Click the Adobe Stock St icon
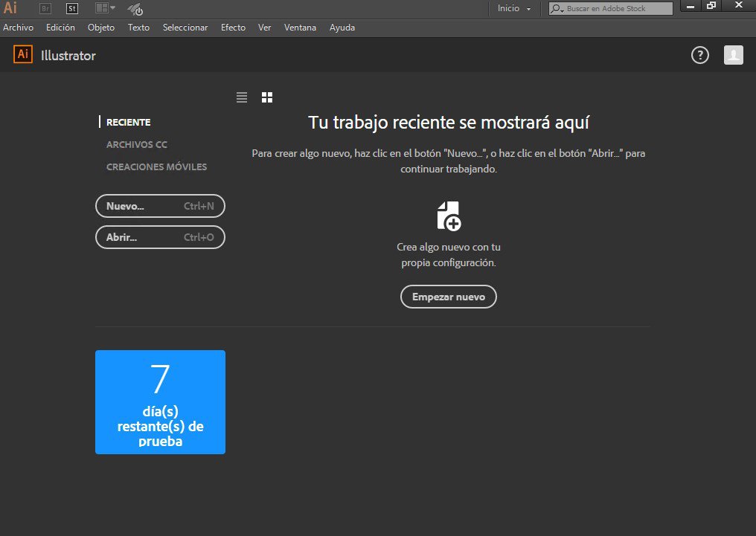The height and width of the screenshot is (536, 756). coord(72,9)
